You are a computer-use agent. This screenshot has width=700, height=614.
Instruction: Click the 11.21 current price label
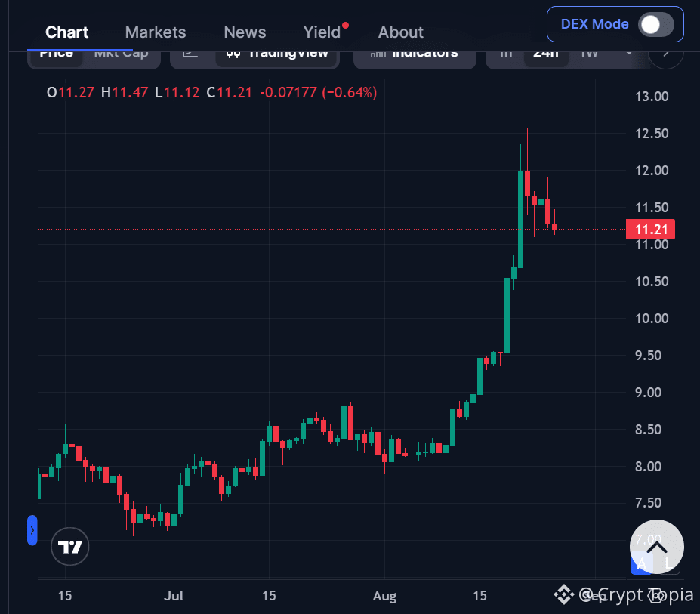click(650, 230)
